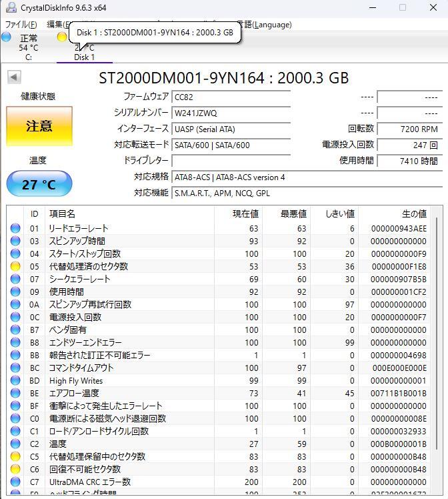Click the SMART list vertical scrollbar
The height and width of the screenshot is (499, 448).
point(437,334)
